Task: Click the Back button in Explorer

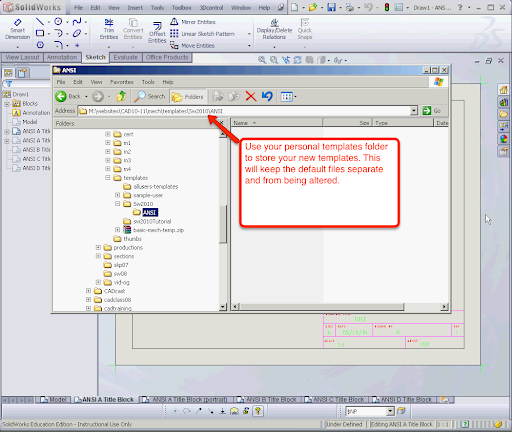Action: tap(68, 97)
